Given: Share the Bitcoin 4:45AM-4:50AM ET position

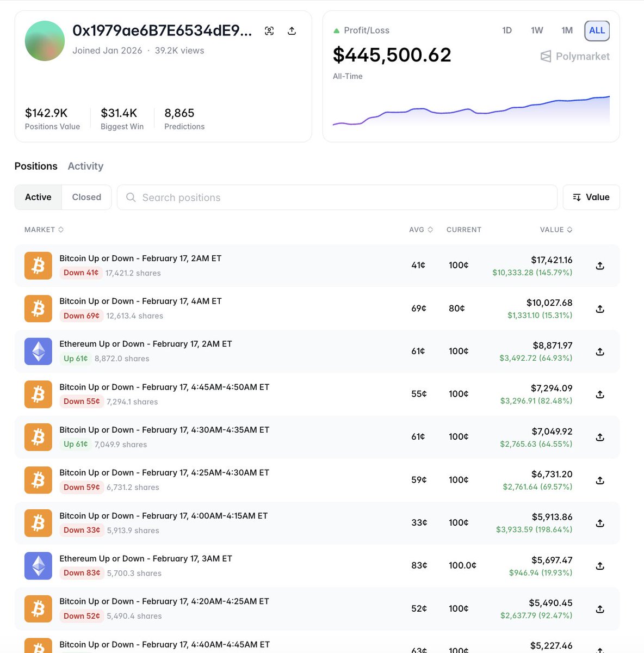Looking at the screenshot, I should click(x=600, y=394).
